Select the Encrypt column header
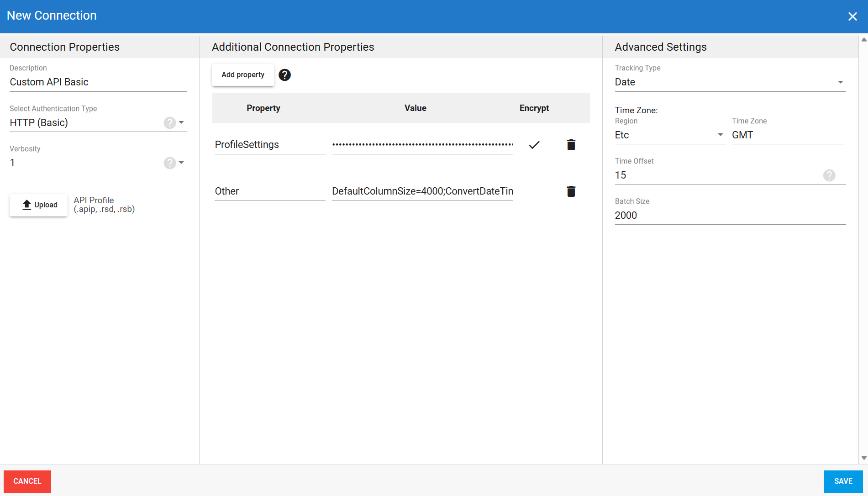The image size is (868, 496). tap(534, 108)
